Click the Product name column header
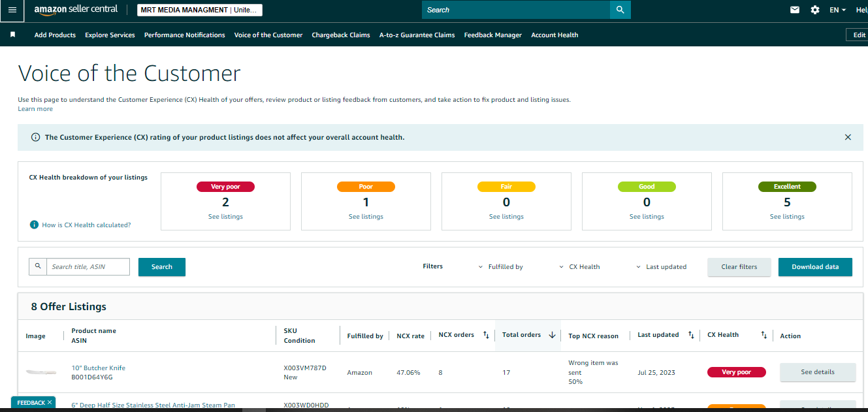The image size is (868, 412). [x=94, y=331]
